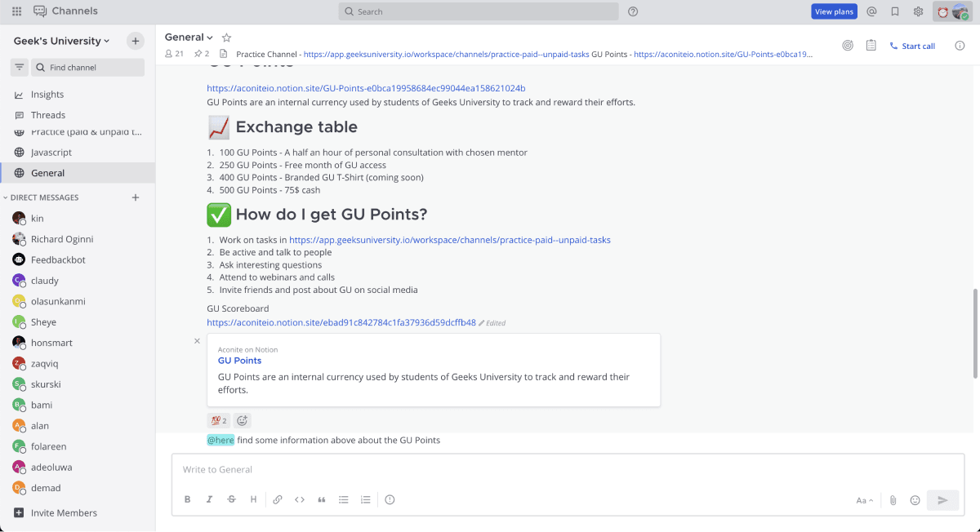
Task: Open the General channel header dropdown
Action: (189, 38)
